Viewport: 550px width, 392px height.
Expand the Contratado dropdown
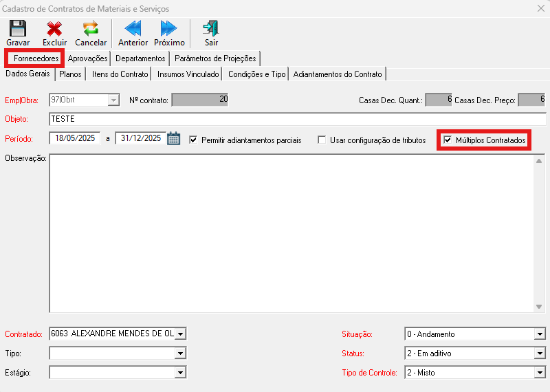(x=180, y=334)
